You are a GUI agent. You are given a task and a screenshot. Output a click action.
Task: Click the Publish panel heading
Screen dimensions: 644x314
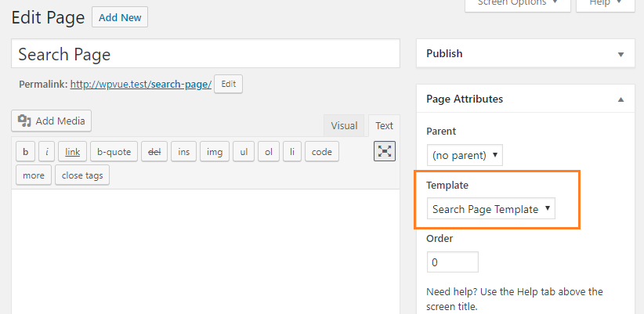(x=444, y=54)
